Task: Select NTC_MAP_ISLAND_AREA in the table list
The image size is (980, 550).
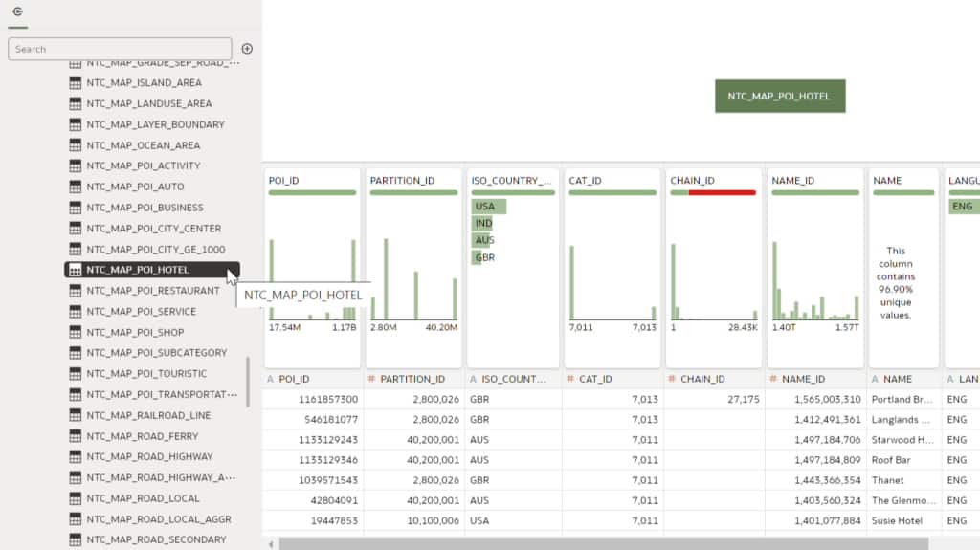Action: click(x=144, y=82)
